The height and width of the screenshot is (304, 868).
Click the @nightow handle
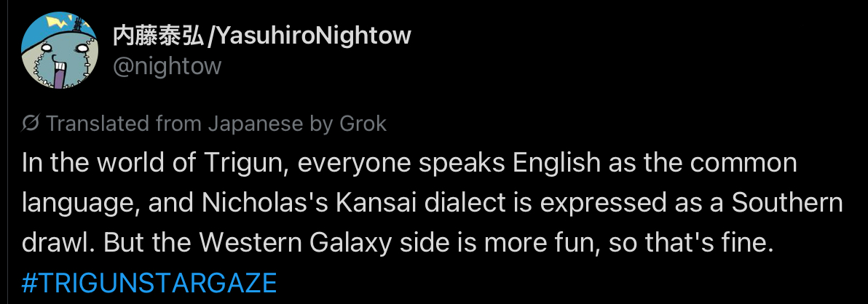click(167, 67)
